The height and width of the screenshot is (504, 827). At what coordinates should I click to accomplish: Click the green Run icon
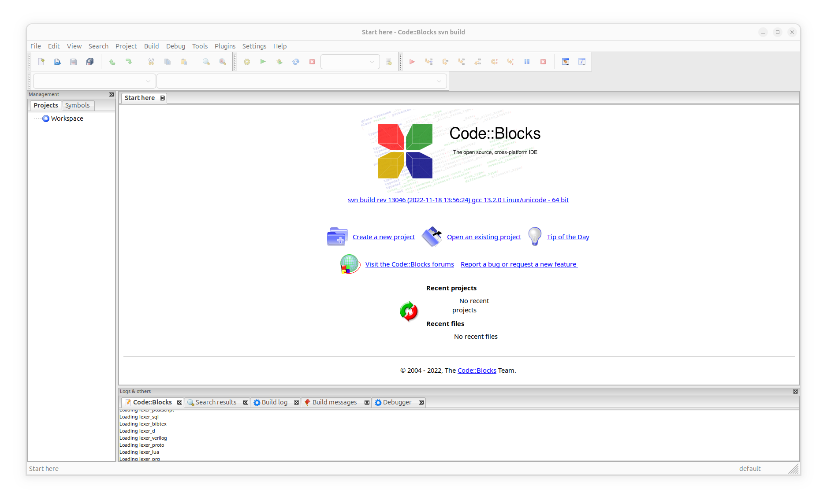263,62
